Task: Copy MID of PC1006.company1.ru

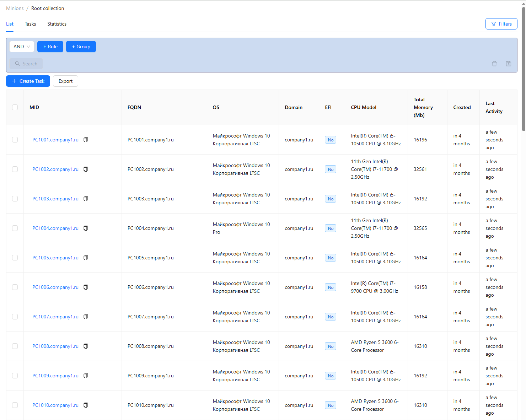Action: (x=86, y=287)
